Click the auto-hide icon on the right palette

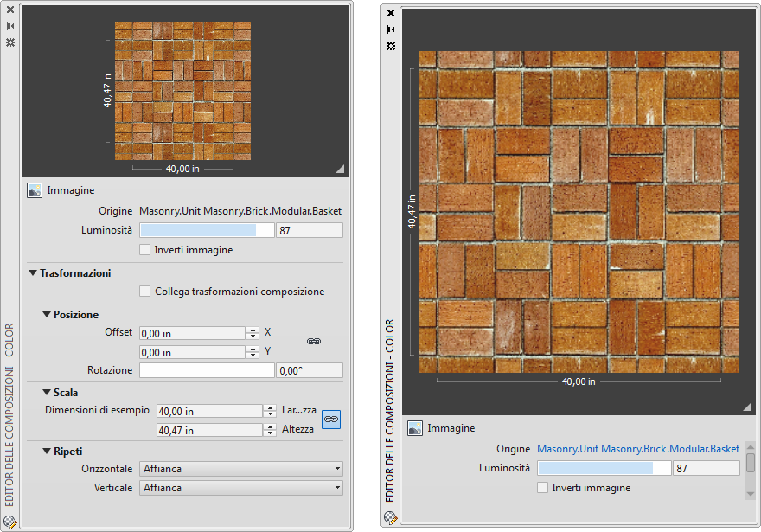[x=391, y=29]
